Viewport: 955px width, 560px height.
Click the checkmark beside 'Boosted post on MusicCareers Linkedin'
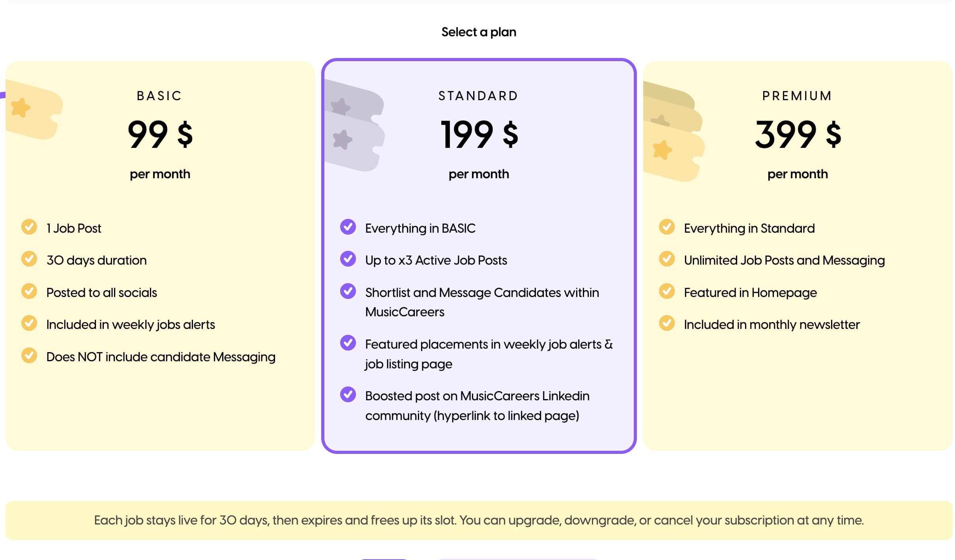348,396
